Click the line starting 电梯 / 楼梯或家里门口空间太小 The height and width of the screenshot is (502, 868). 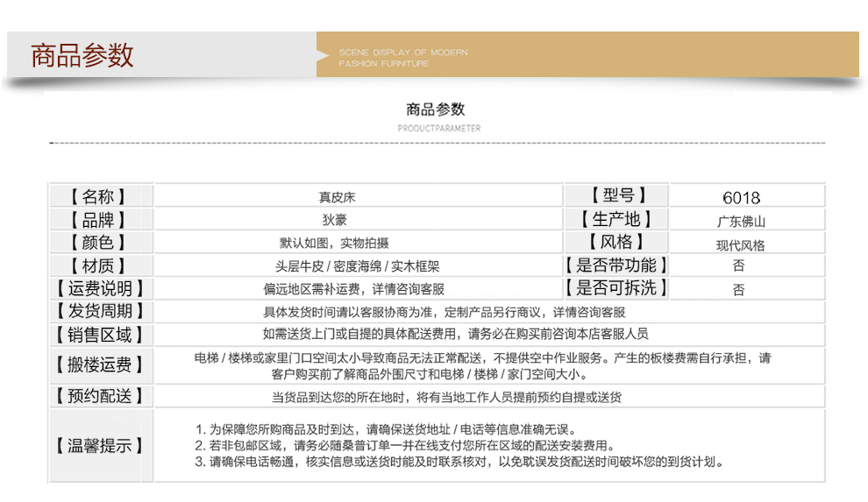[482, 357]
